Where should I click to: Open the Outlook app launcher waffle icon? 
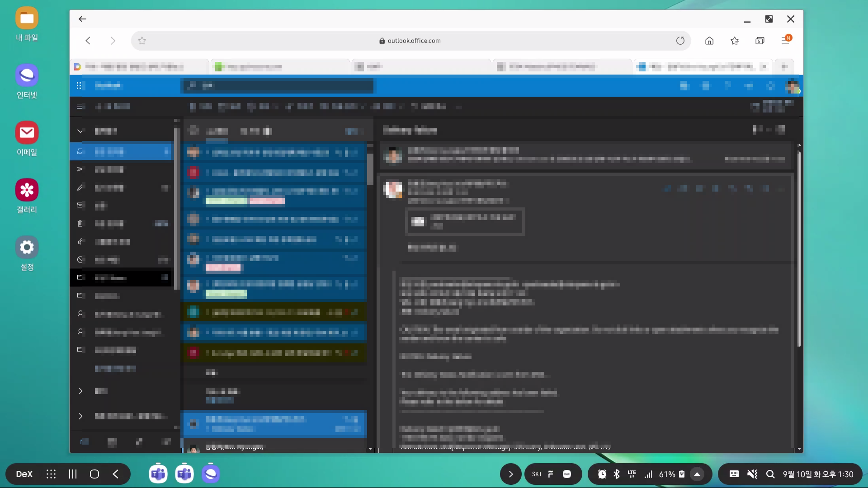click(79, 86)
